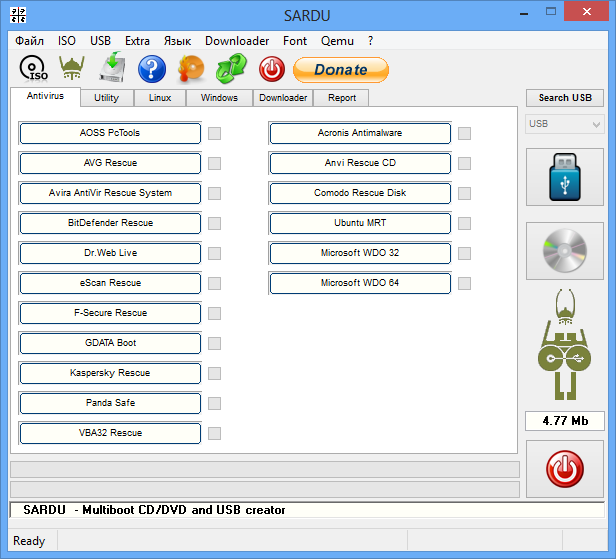Check the AVG Rescue checkbox
Viewport: 616px width, 559px height.
coord(214,163)
